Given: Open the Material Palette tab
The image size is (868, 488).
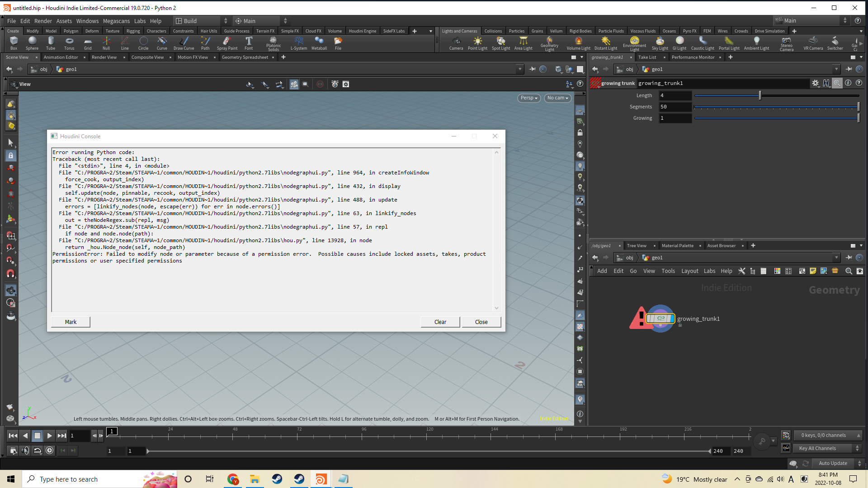Looking at the screenshot, I should (677, 246).
